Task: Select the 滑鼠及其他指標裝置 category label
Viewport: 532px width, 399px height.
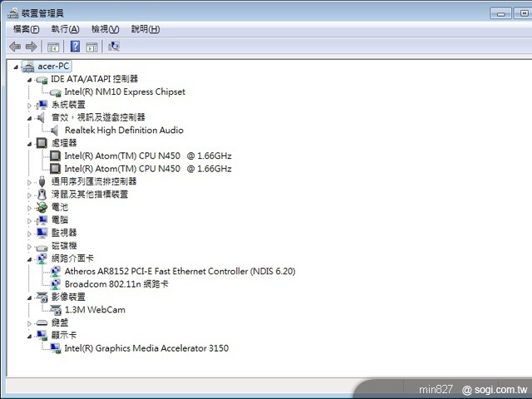Action: [90, 195]
